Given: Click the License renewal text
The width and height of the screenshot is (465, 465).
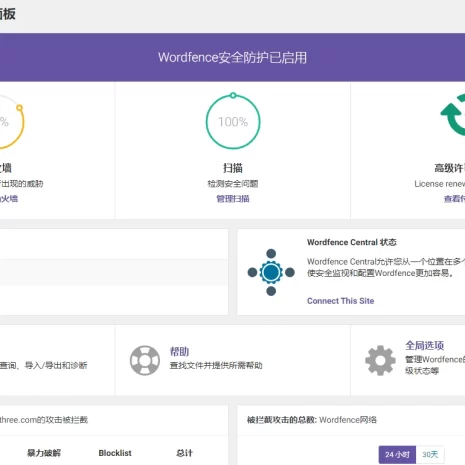Looking at the screenshot, I should (440, 184).
